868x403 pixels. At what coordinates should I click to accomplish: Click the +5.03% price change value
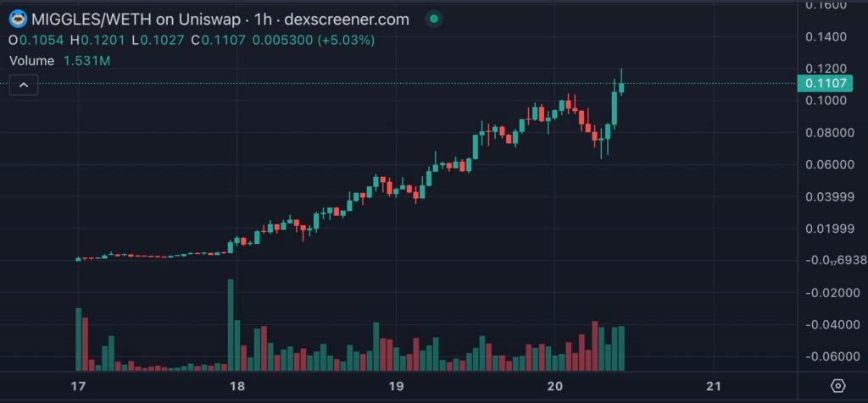(x=344, y=40)
